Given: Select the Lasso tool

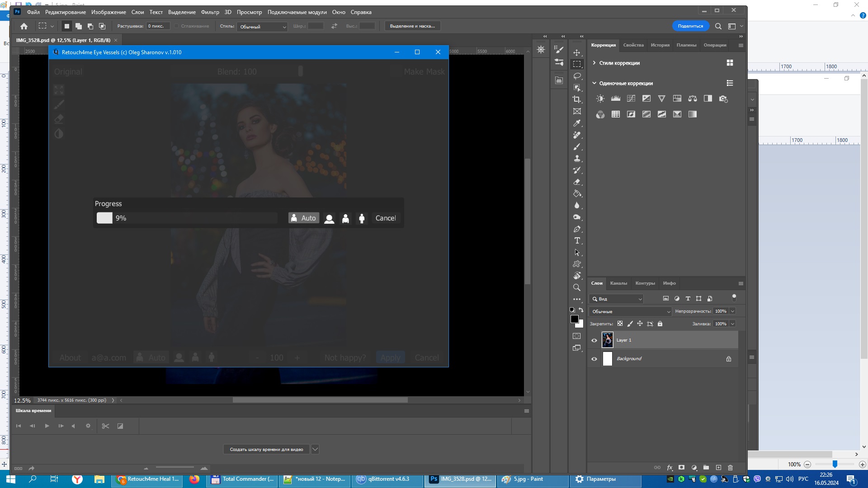Looking at the screenshot, I should pyautogui.click(x=577, y=76).
